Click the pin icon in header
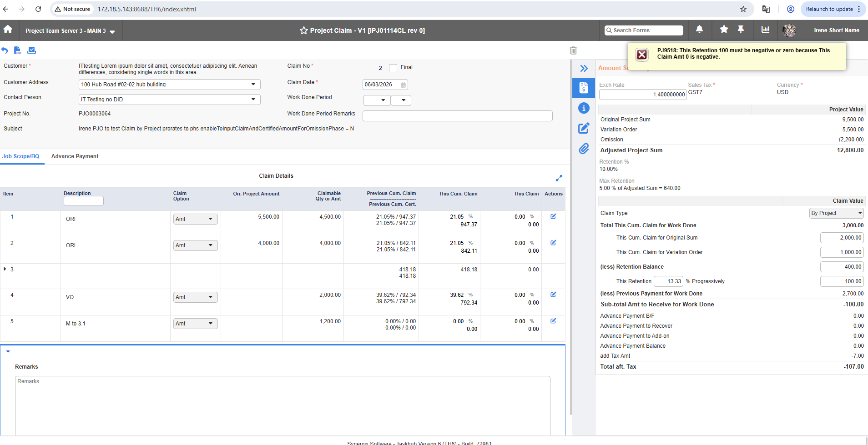The image size is (868, 445). coord(741,30)
